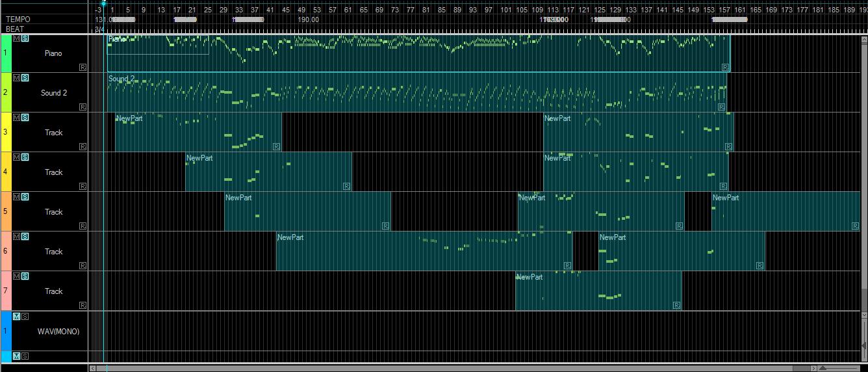The width and height of the screenshot is (868, 372).
Task: Click the horizontal scrollbar left arrow
Action: (92, 368)
